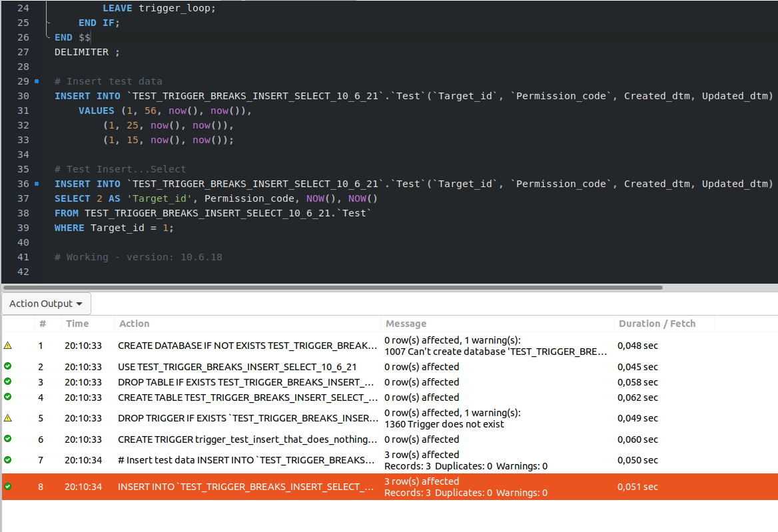The width and height of the screenshot is (778, 532).
Task: Click the Message column header
Action: click(406, 324)
